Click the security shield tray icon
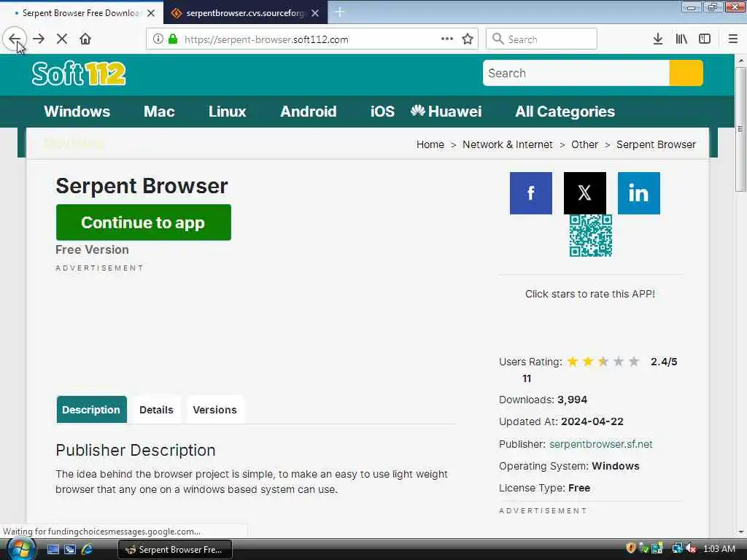Viewport: 747px width, 560px height. [631, 548]
